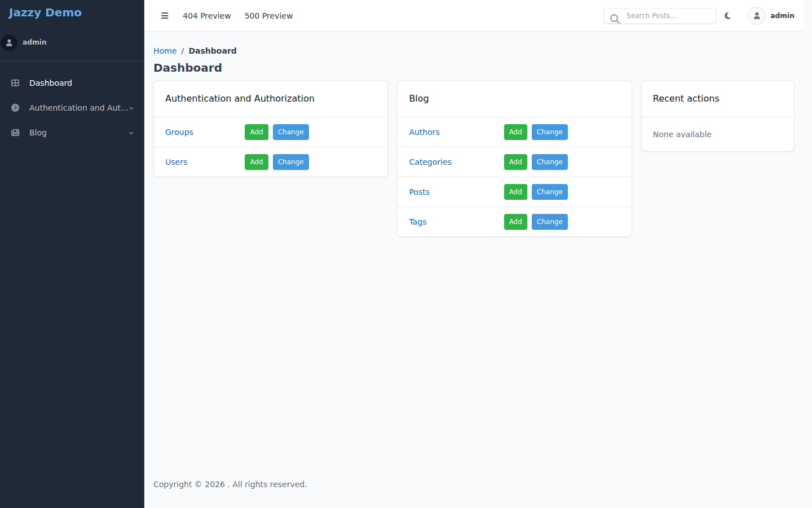Select Dashboard in the sidebar
This screenshot has width=812, height=508.
coord(72,83)
